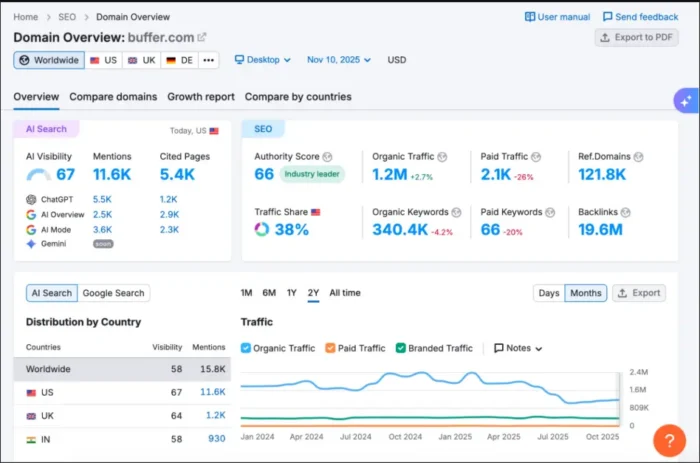Click the external link icon beside buffer.com

click(202, 37)
